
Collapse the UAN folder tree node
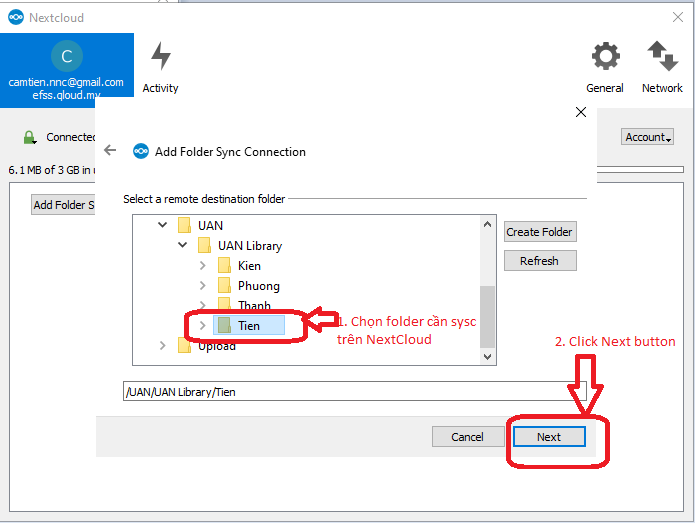pyautogui.click(x=163, y=225)
